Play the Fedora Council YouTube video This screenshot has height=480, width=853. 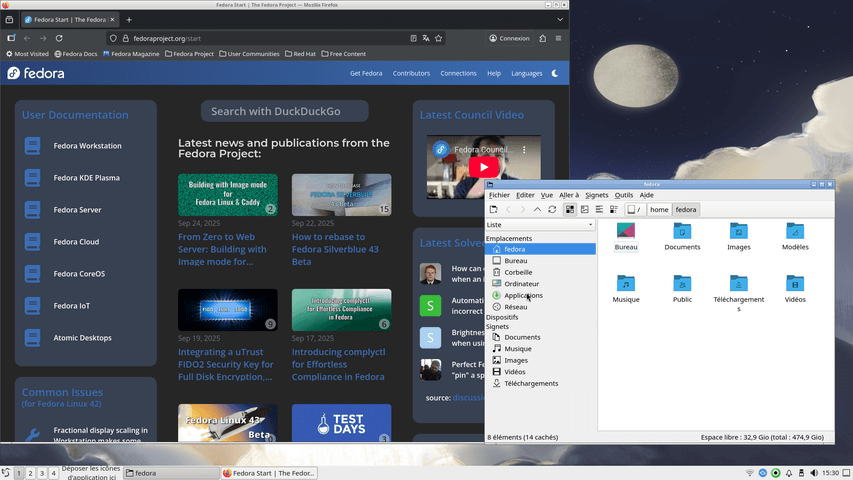[x=483, y=167]
